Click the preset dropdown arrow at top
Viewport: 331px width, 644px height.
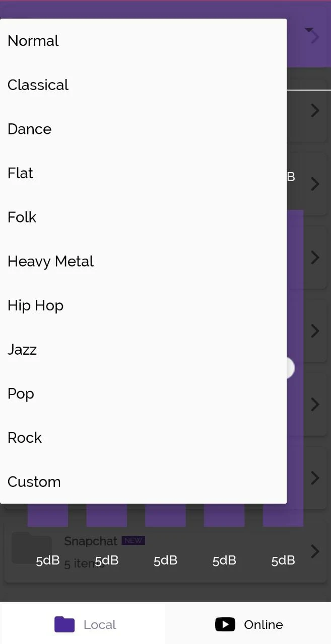[309, 30]
